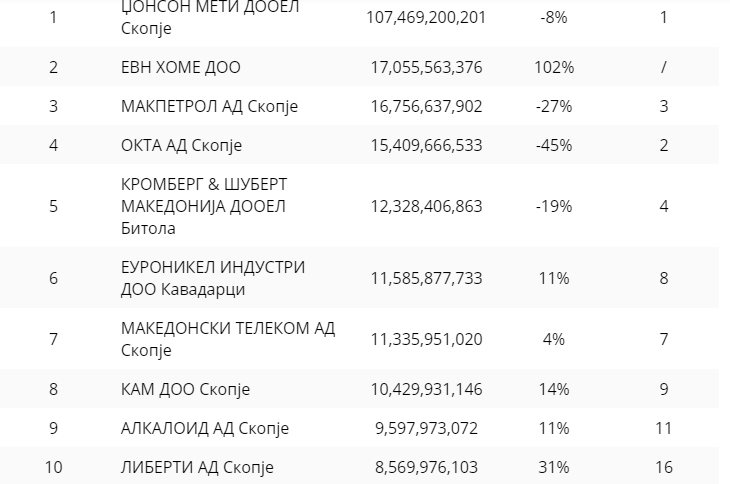The width and height of the screenshot is (730, 484).
Task: Select the 14% change for КАМ ДОО
Action: 553,389
